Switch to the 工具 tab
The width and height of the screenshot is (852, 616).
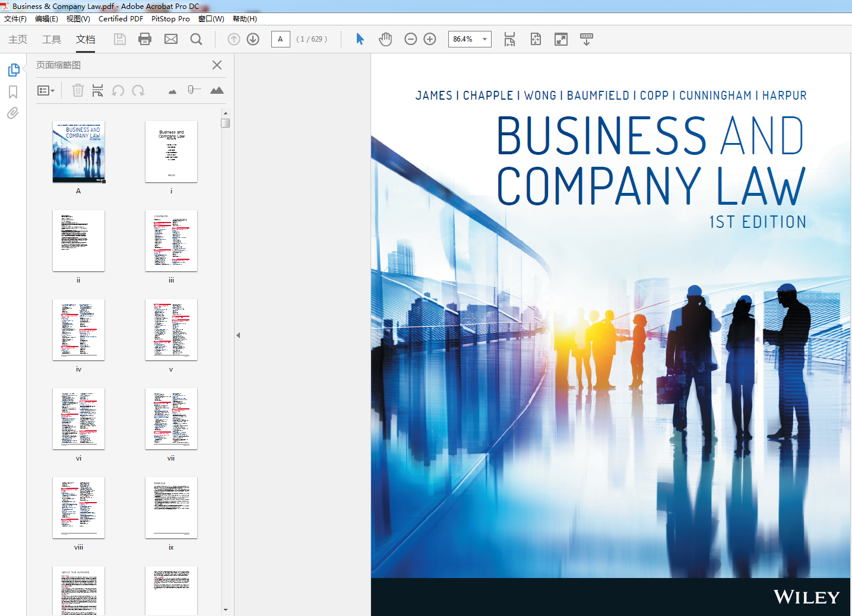pos(52,39)
